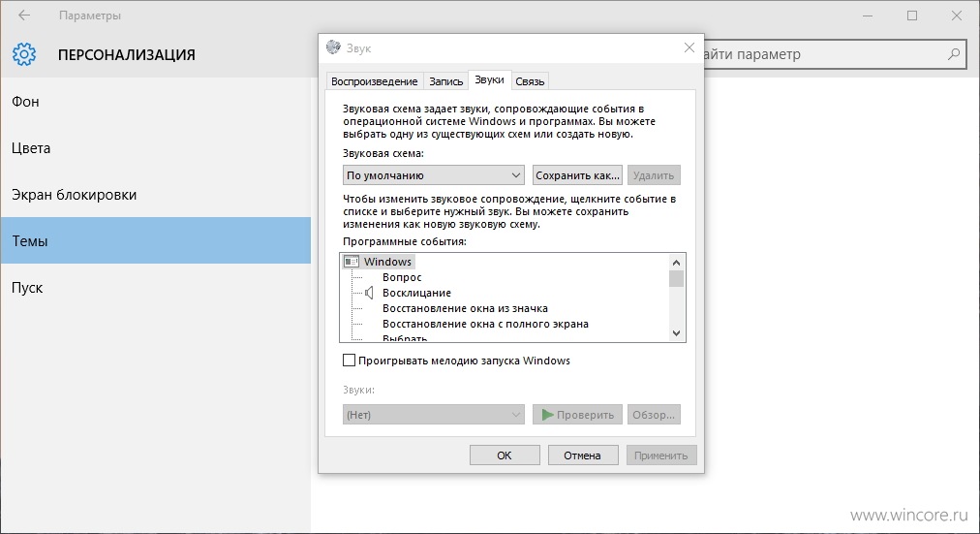
Task: Enable Проигрывать мелодию запуска Windows checkbox
Action: coord(349,361)
